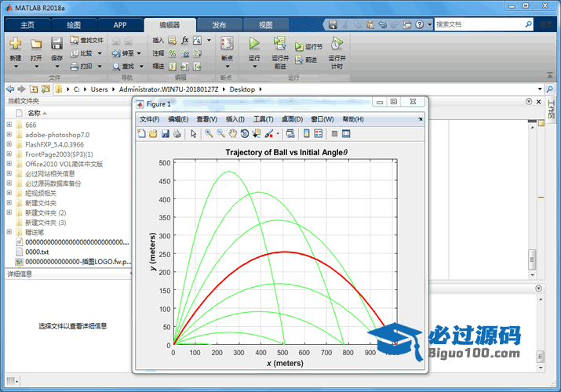
Task: Open the 比较 dropdown arrow
Action: click(x=100, y=53)
